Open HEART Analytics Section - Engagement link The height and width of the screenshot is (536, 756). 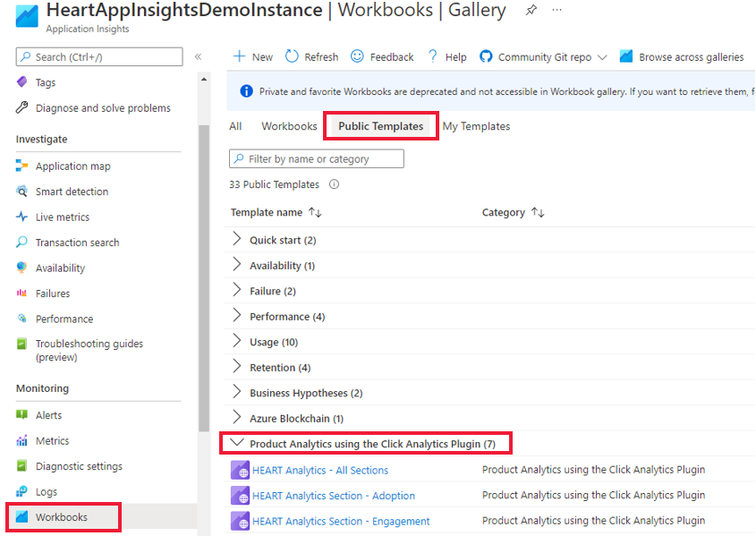pos(341,522)
